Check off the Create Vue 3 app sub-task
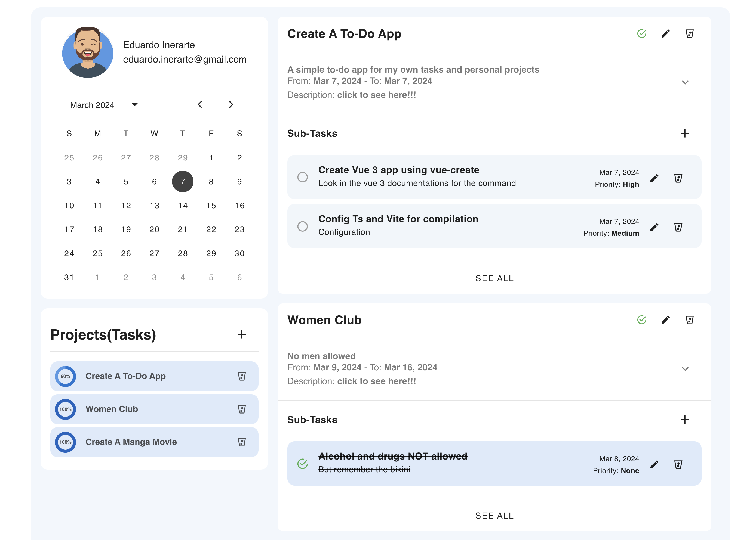 click(x=302, y=177)
